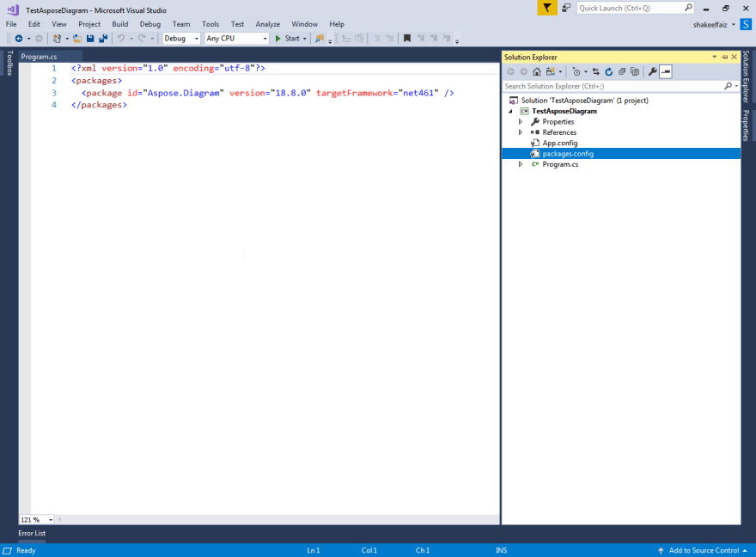Click the status bar Ready window icon
The image size is (756, 557).
(7, 550)
